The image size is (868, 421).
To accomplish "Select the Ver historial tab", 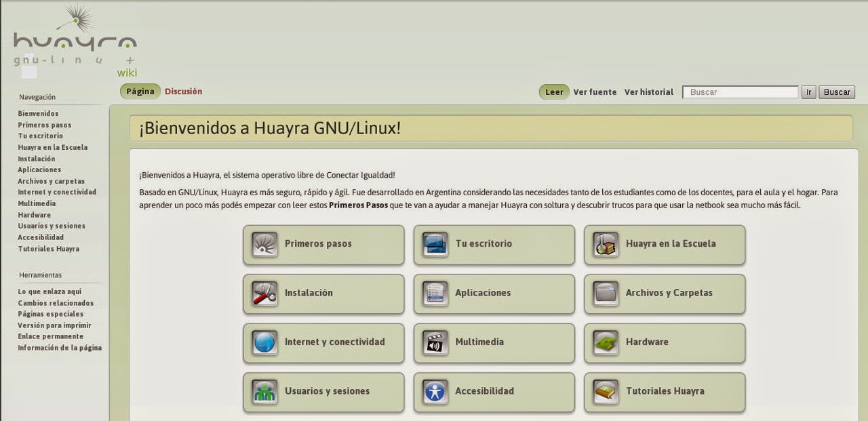I will click(649, 92).
